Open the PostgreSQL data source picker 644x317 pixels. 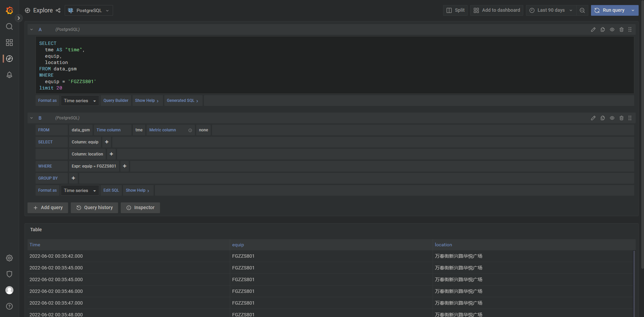click(x=89, y=10)
